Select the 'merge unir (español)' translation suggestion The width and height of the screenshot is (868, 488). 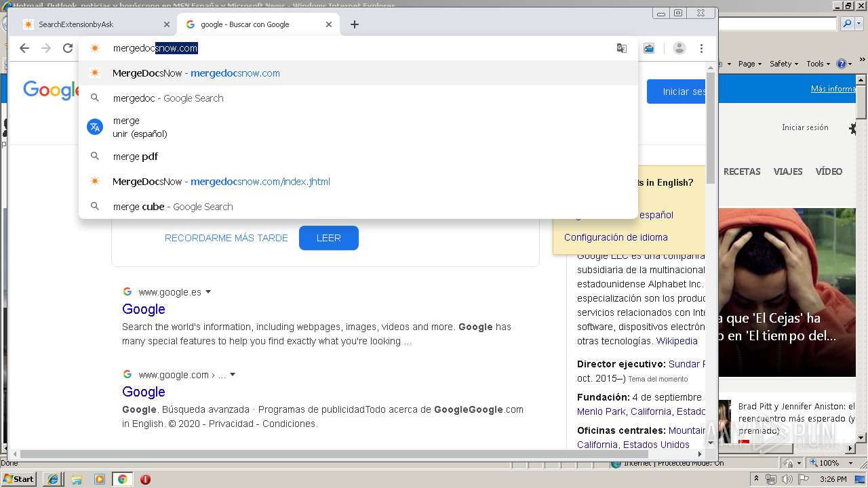[x=358, y=127]
